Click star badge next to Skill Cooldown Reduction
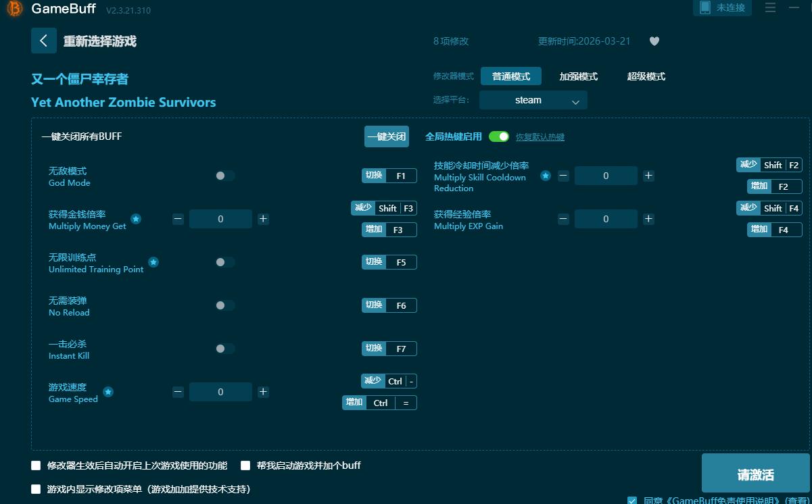The height and width of the screenshot is (504, 812). click(546, 176)
